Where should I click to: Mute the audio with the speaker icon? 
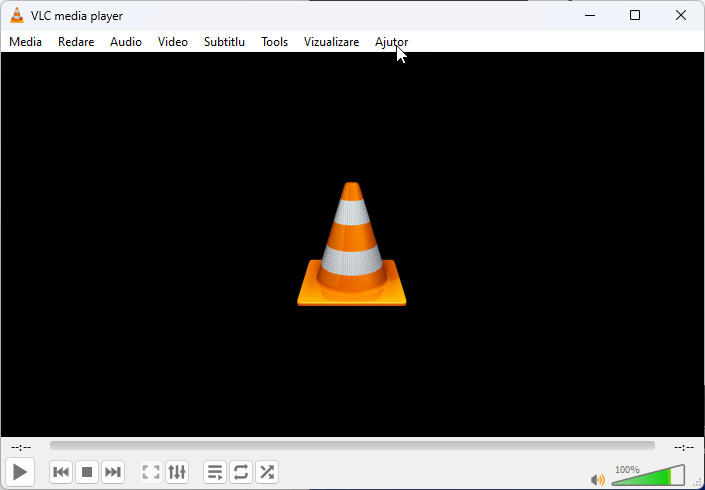point(598,480)
